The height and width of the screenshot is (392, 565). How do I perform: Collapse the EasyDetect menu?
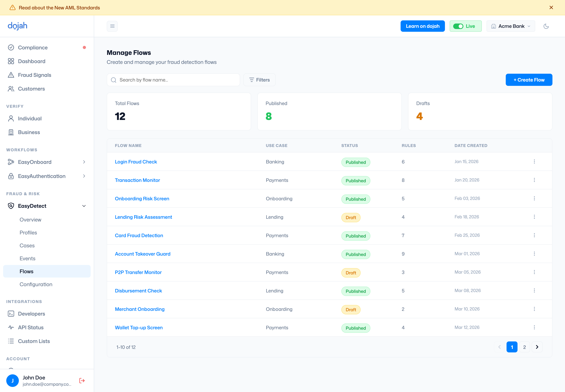47,206
